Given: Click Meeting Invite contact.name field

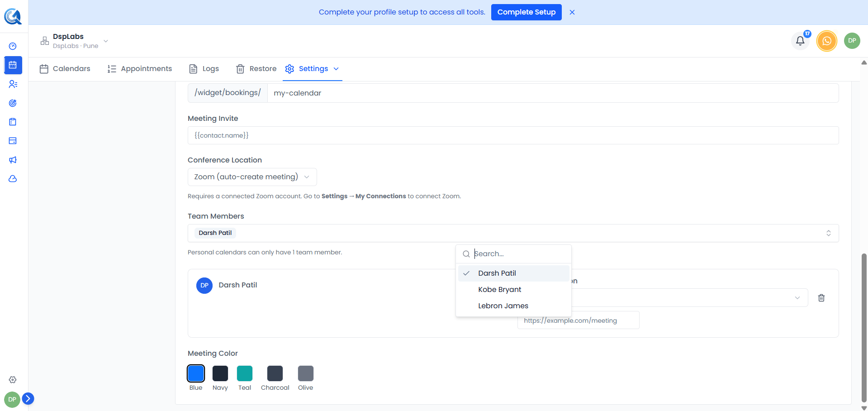Looking at the screenshot, I should tap(513, 135).
